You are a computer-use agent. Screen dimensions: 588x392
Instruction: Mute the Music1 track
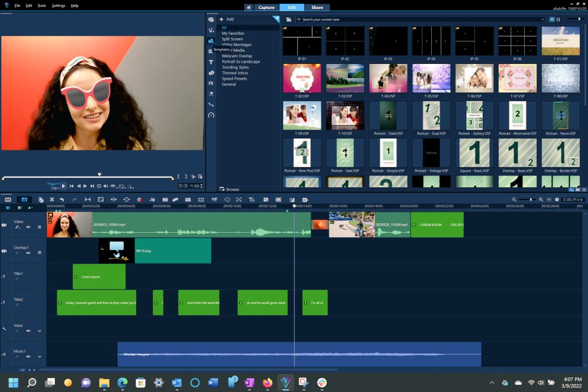tap(28, 356)
